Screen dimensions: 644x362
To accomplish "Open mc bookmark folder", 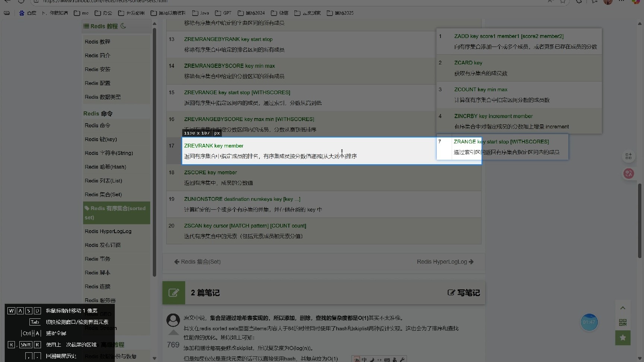I will pos(81,13).
